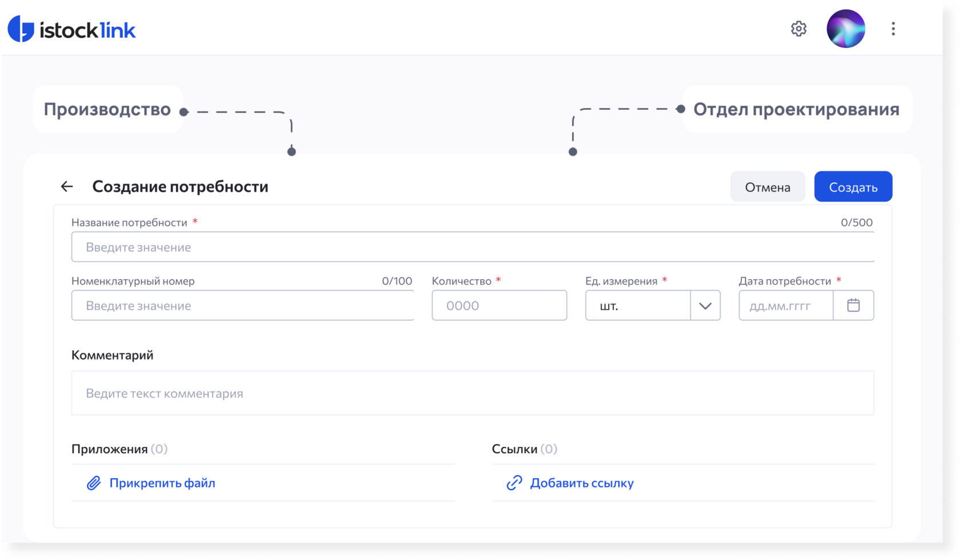Click the chain link icon
Image resolution: width=960 pixels, height=560 pixels.
tap(514, 483)
